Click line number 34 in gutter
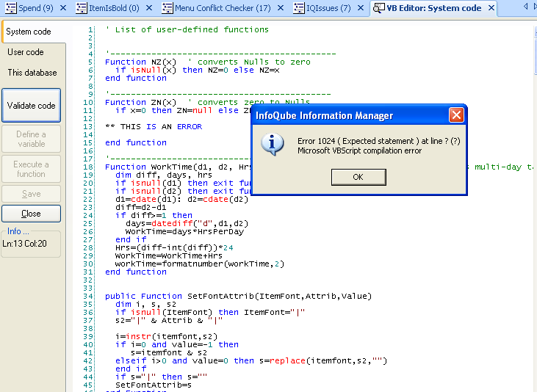The image size is (537, 392). coord(88,296)
